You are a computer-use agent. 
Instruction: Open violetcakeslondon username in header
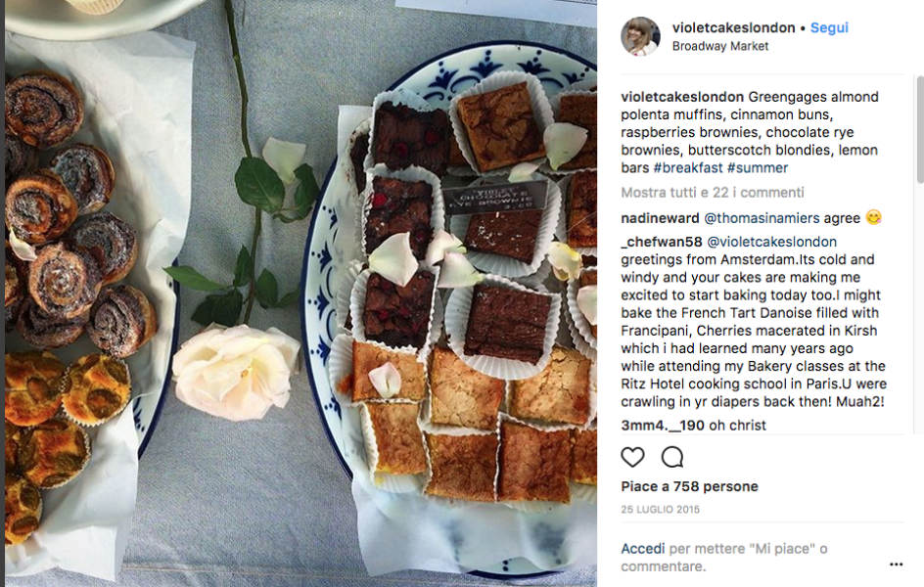tap(734, 27)
